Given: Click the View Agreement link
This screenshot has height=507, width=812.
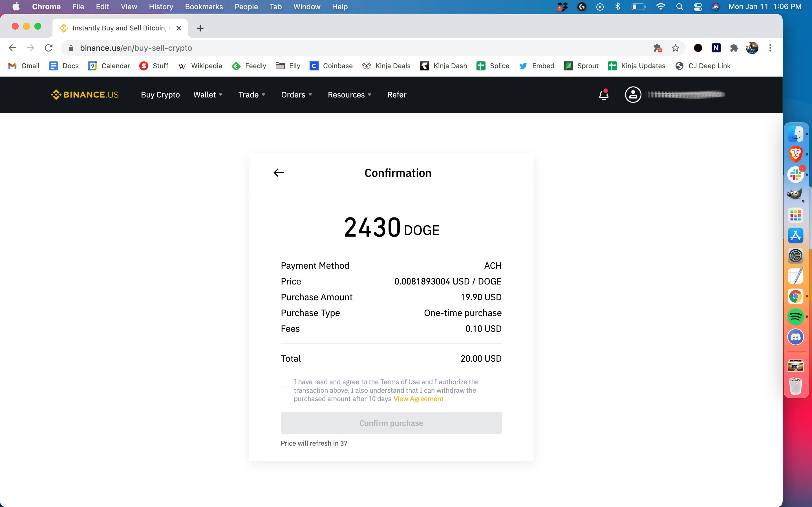Looking at the screenshot, I should tap(419, 399).
